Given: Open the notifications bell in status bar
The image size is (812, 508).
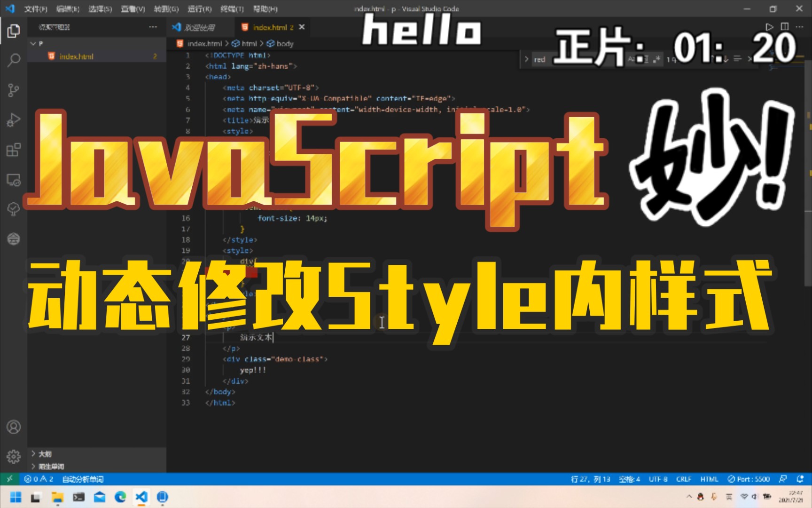Looking at the screenshot, I should (x=800, y=479).
